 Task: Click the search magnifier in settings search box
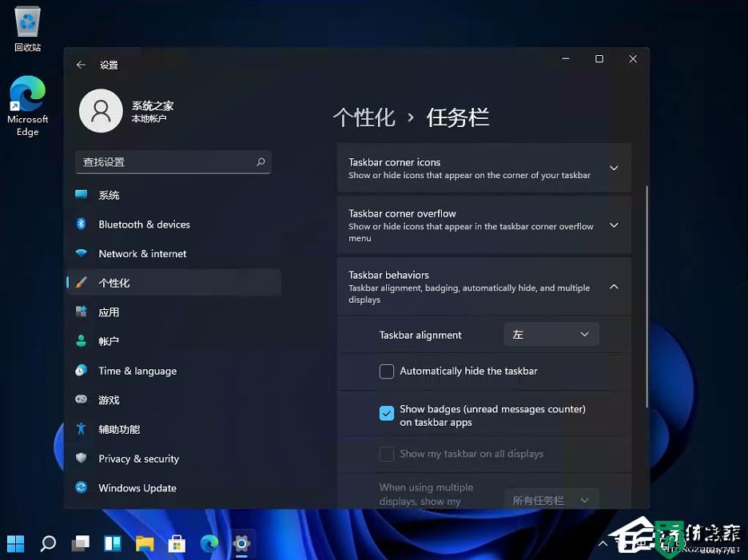pyautogui.click(x=261, y=162)
